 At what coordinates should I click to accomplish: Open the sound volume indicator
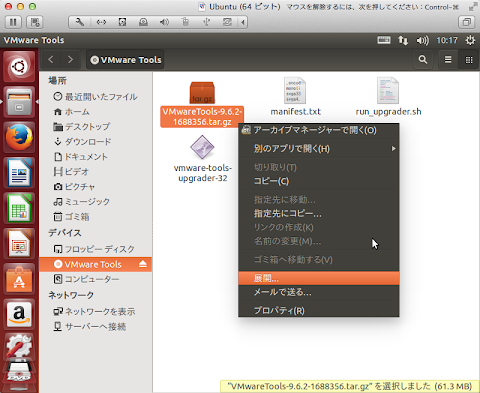point(423,40)
